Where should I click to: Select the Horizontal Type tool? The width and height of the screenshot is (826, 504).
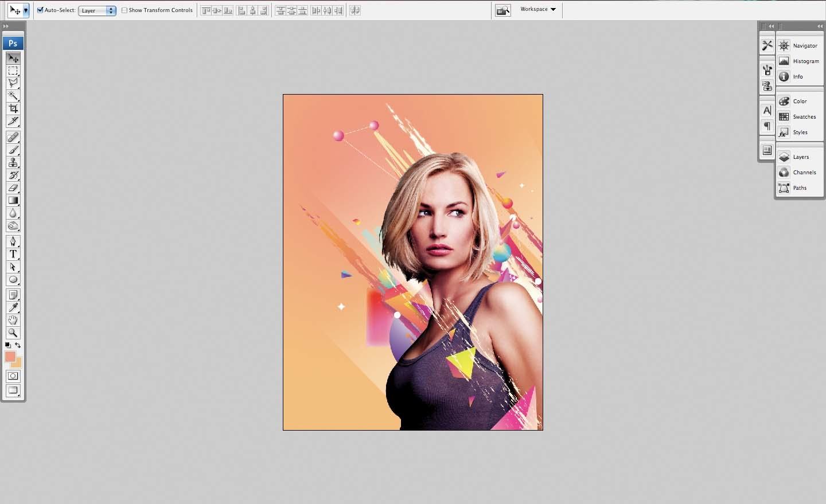[x=13, y=254]
